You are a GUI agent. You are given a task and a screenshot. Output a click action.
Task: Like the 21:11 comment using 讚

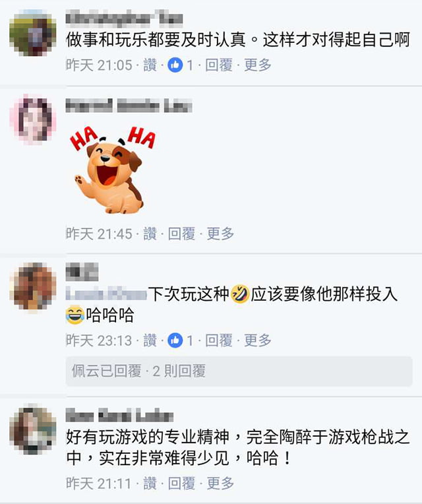click(150, 483)
